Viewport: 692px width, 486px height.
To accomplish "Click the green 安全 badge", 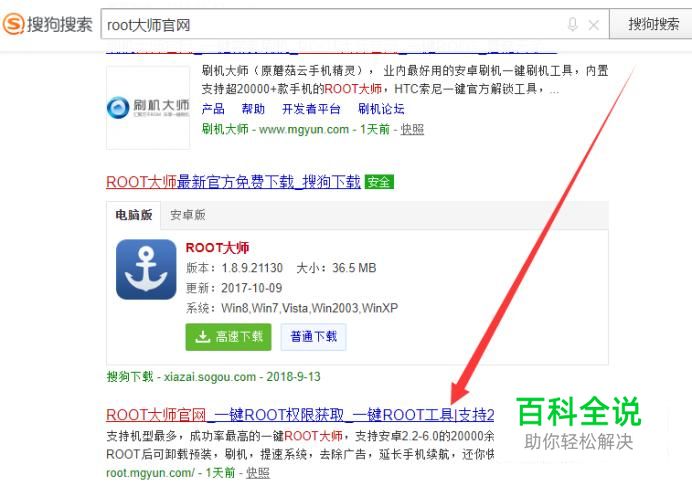I will [x=379, y=182].
